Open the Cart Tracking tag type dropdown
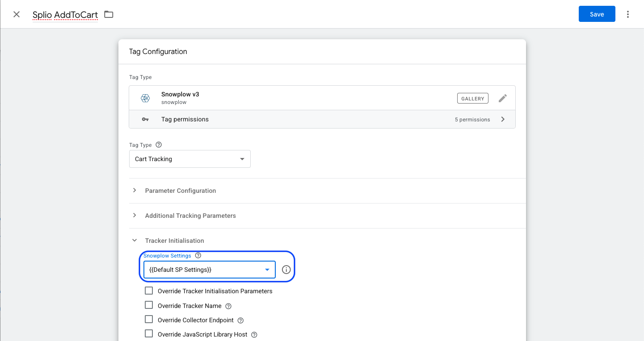Screen dimensions: 644x341 [x=190, y=159]
